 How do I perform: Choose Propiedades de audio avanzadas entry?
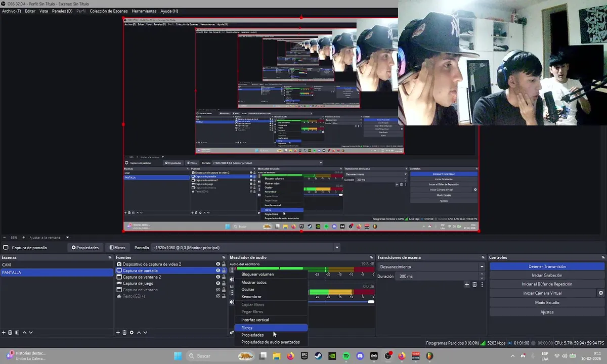click(x=271, y=342)
